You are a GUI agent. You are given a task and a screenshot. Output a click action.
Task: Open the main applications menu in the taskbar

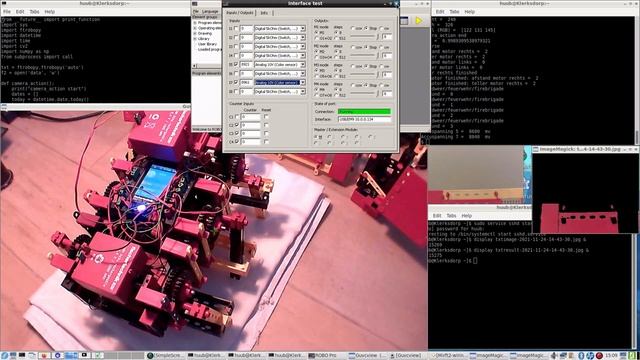tap(4, 356)
